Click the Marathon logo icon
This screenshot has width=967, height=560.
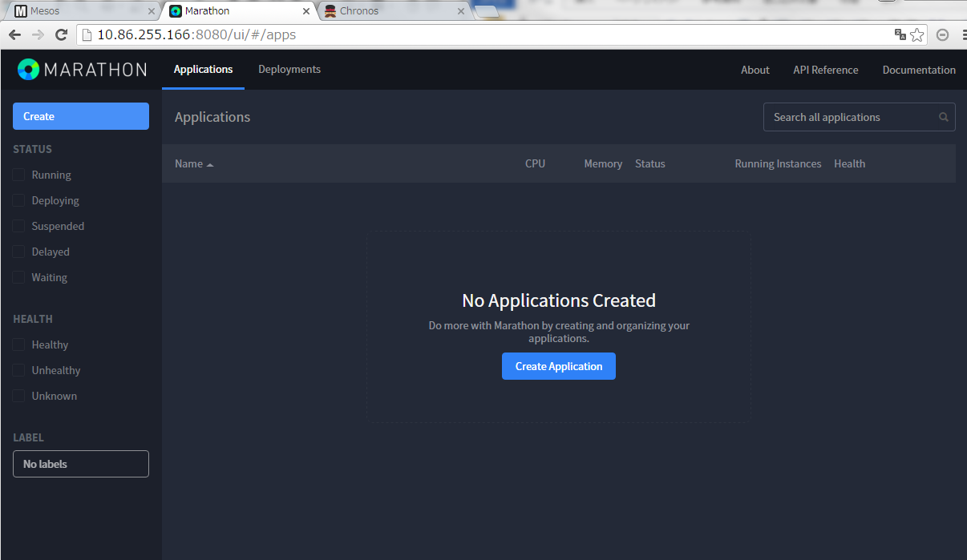coord(28,70)
